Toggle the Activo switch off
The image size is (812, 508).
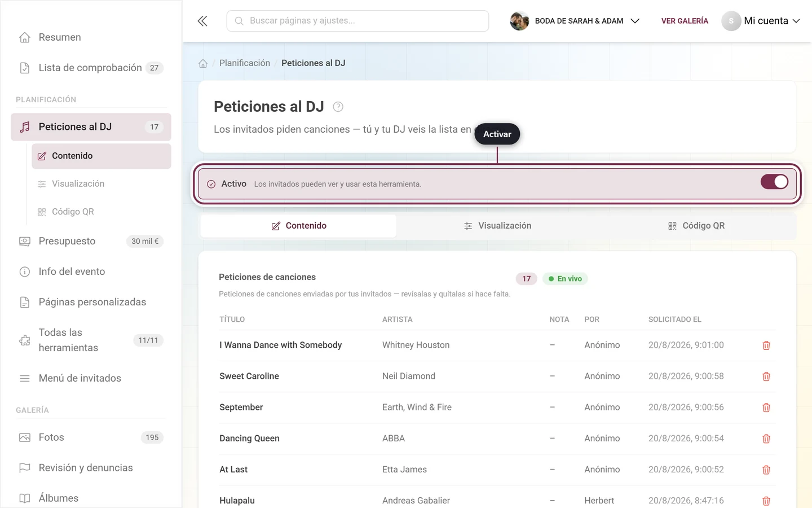[774, 182]
